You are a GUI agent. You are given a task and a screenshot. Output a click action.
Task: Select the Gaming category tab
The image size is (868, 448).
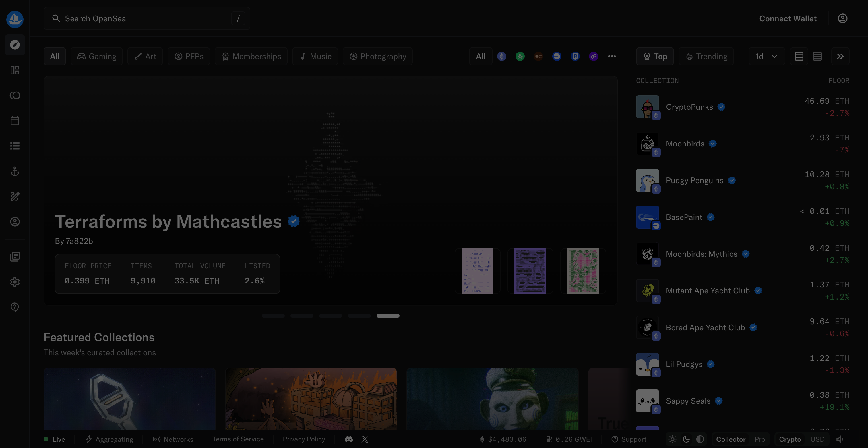[97, 56]
